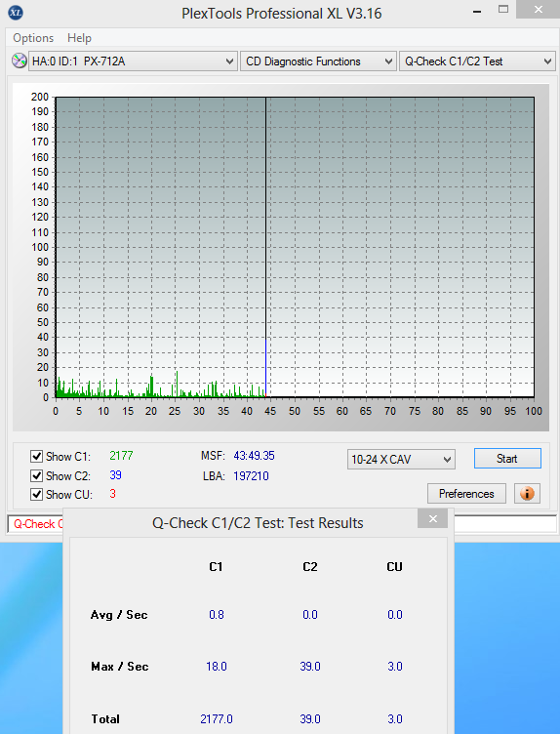Click the CU count value 3
The image size is (560, 734).
[113, 494]
